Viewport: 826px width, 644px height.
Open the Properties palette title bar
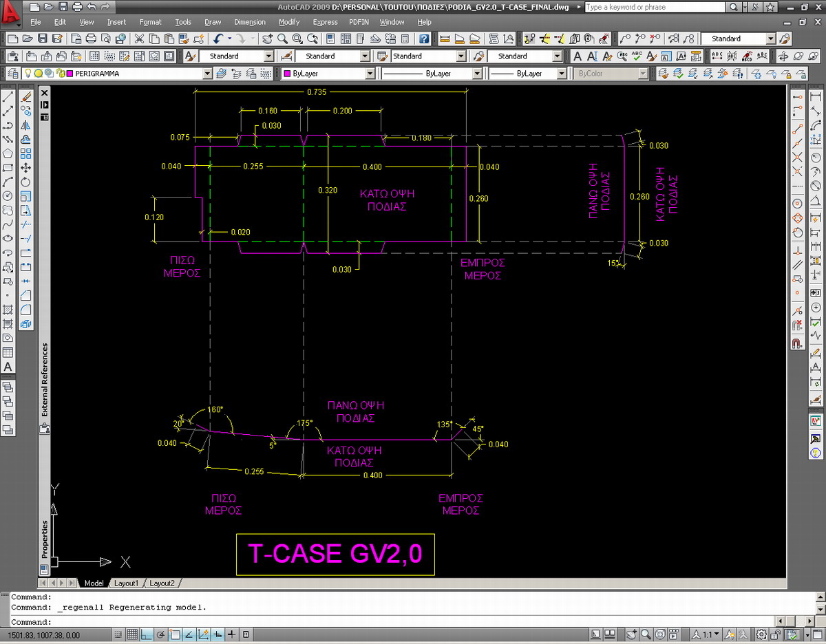click(x=45, y=540)
